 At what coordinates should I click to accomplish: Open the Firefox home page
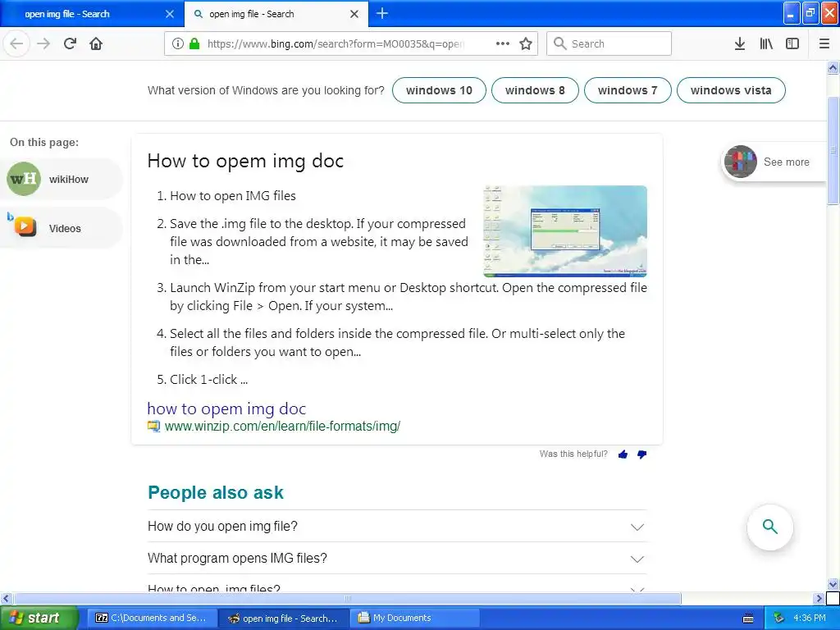(x=96, y=43)
